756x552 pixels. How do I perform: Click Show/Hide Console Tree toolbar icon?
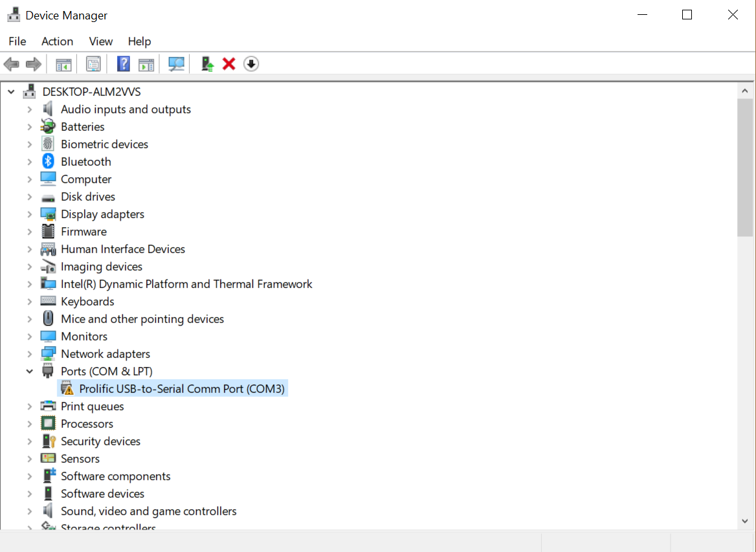(x=63, y=64)
